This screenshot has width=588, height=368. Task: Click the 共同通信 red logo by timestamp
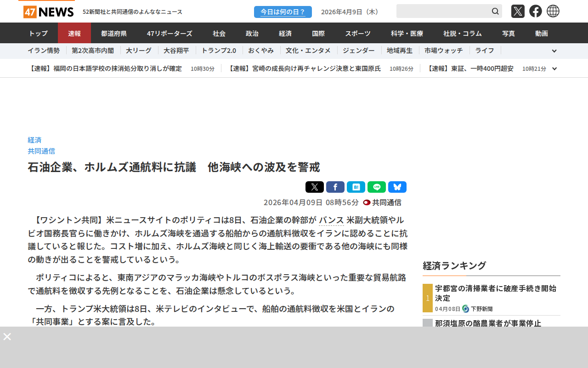coord(367,202)
